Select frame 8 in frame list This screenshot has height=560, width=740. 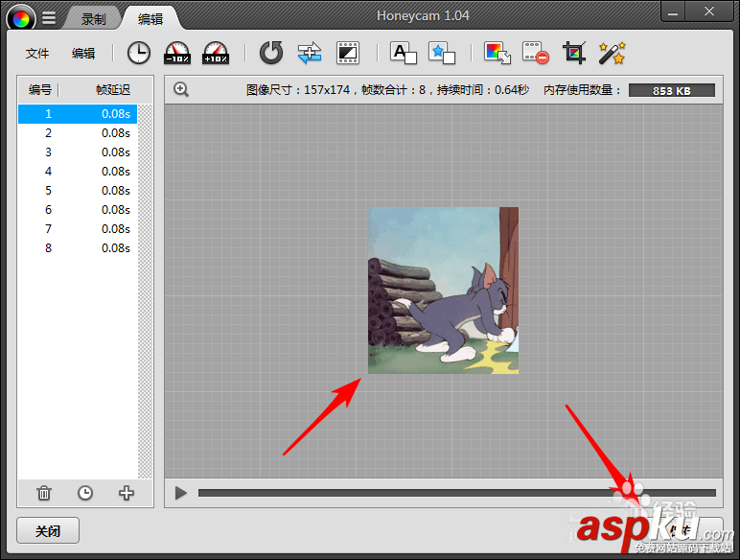[78, 248]
